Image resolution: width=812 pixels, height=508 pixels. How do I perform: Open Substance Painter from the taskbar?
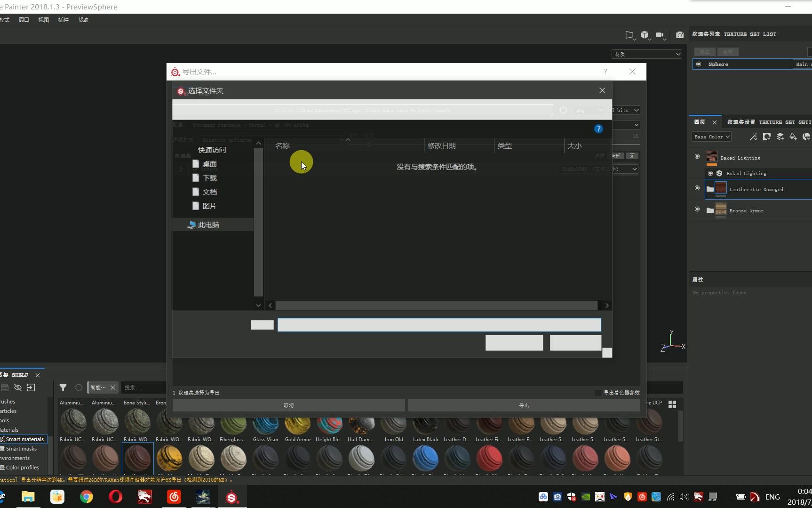232,497
